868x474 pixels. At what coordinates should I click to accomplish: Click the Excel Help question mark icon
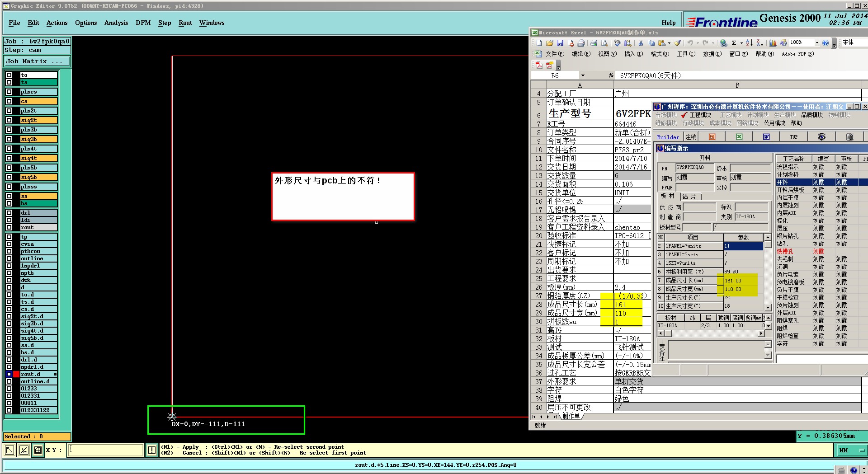click(x=826, y=43)
